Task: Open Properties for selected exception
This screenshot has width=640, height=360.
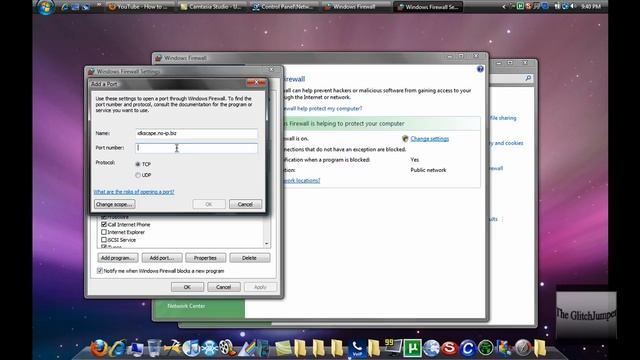Action: pyautogui.click(x=205, y=258)
